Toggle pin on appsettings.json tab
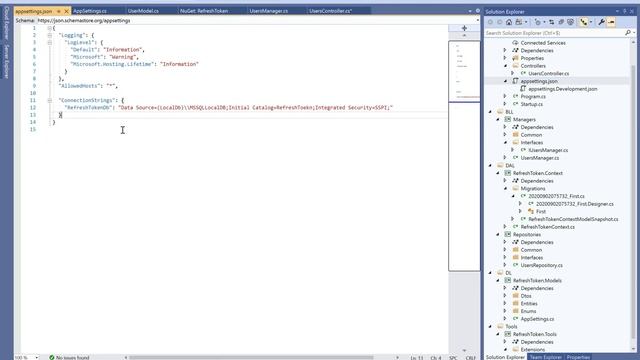Image resolution: width=640 pixels, height=360 pixels. [59, 11]
